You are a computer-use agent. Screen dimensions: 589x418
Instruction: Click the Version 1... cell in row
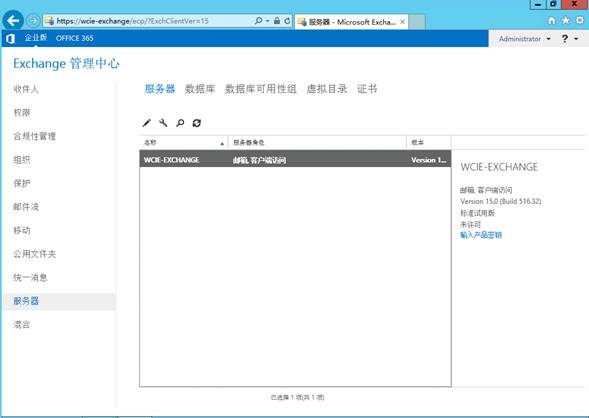click(429, 160)
